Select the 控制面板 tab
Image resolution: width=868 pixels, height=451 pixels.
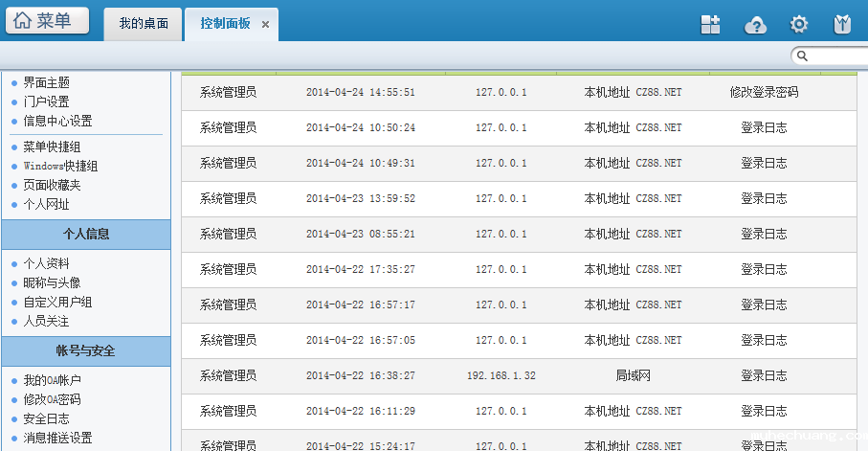coord(225,24)
